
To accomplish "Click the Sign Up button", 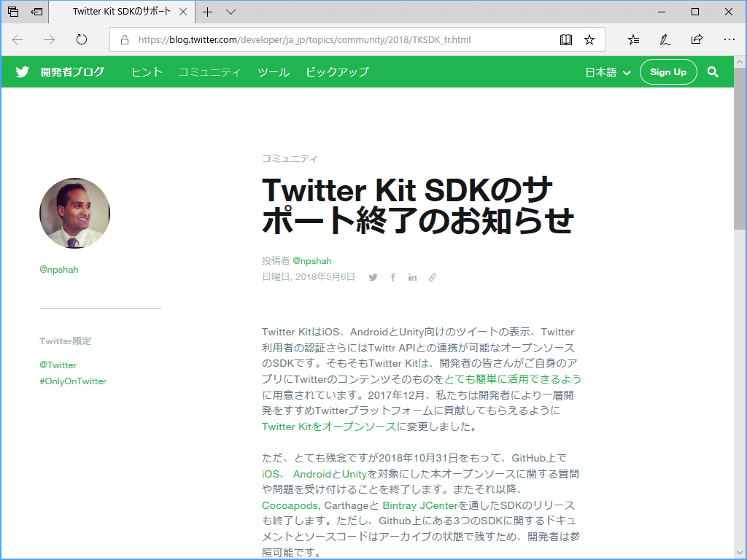I will [668, 72].
